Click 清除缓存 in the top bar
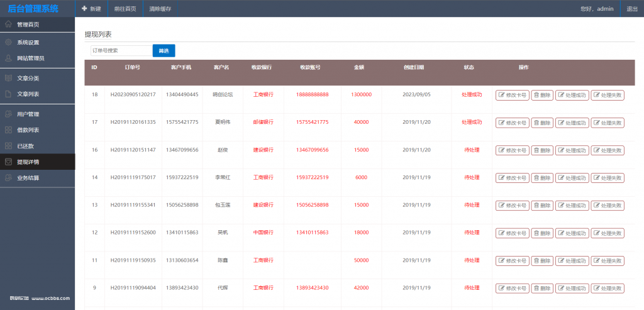Viewport: 644px width, 310px height. pyautogui.click(x=160, y=9)
